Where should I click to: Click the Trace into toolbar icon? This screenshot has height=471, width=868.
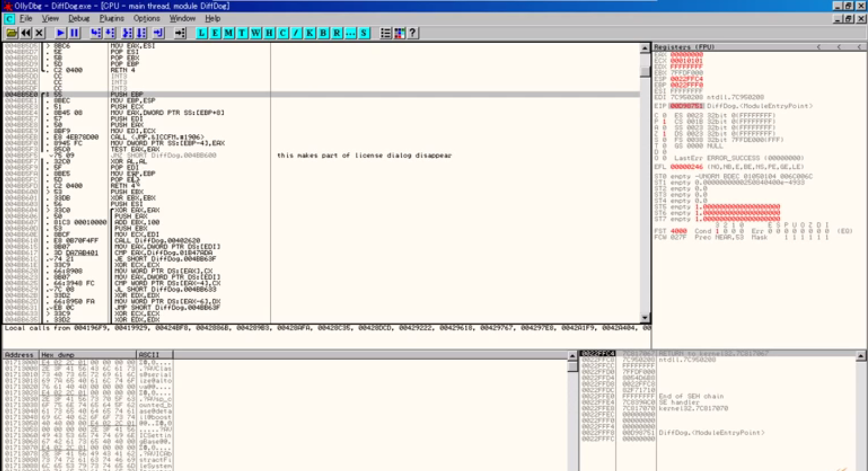tap(127, 33)
